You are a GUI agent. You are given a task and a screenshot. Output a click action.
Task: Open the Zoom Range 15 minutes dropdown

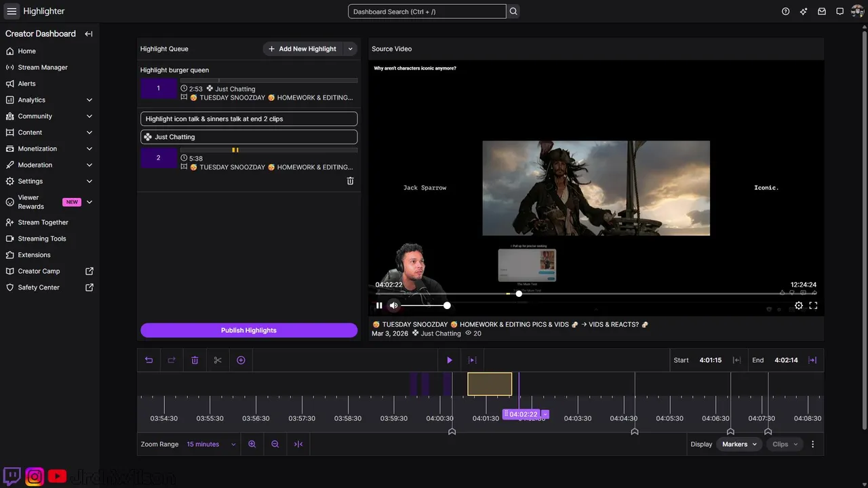212,444
